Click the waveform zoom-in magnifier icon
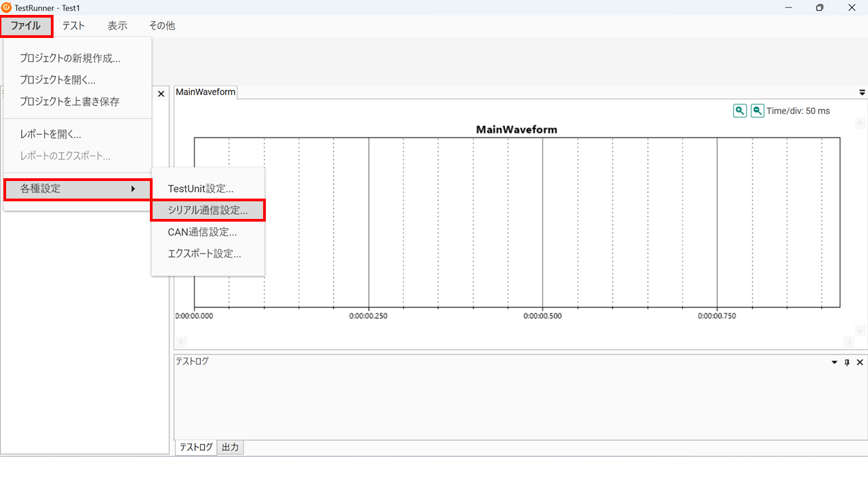Image resolution: width=868 pixels, height=488 pixels. pyautogui.click(x=740, y=110)
